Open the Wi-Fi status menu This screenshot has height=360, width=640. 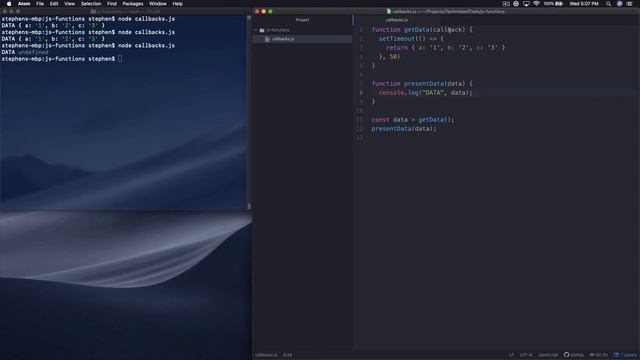coord(536,4)
